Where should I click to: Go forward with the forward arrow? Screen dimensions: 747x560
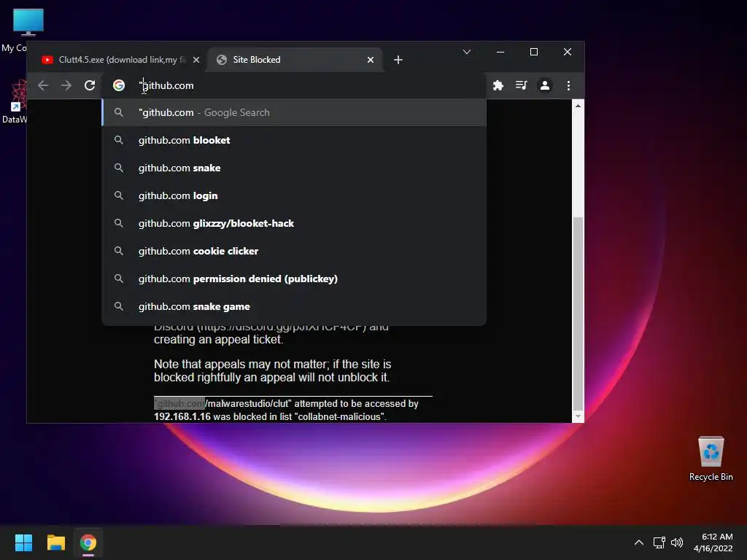coord(66,85)
